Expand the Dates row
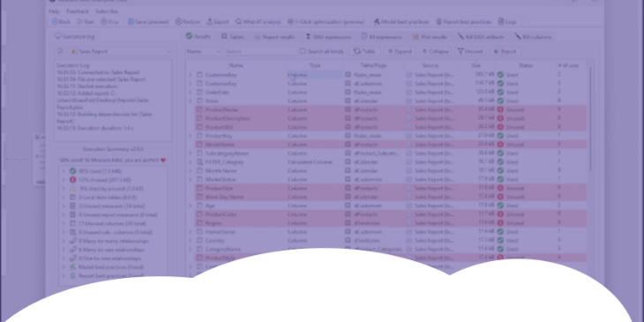This screenshot has height=322, width=644. (190, 101)
